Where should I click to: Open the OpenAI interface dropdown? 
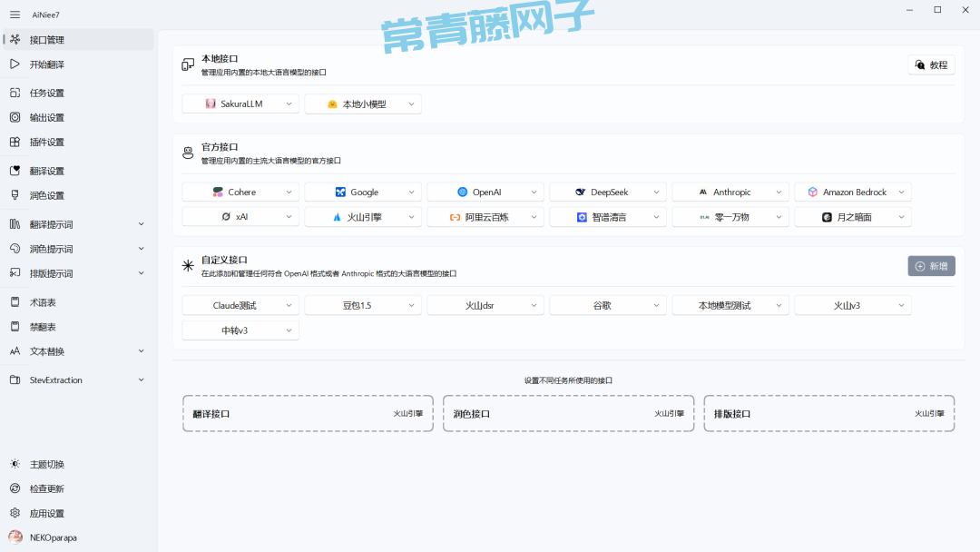[485, 192]
